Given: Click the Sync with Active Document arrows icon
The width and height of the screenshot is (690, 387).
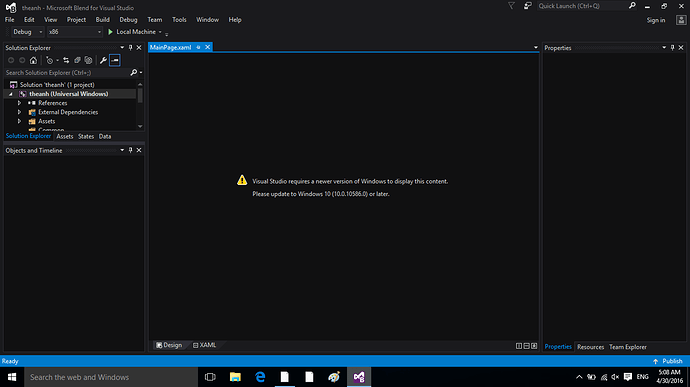Looking at the screenshot, I should click(x=66, y=60).
